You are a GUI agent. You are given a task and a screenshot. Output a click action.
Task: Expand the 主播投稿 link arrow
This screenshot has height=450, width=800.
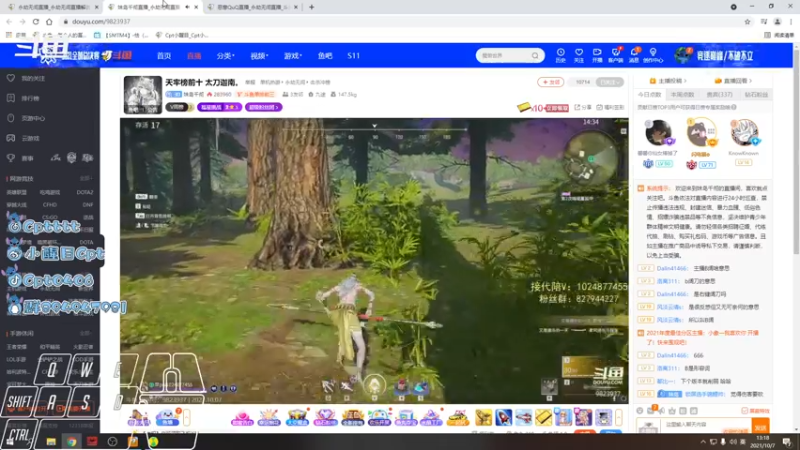pyautogui.click(x=668, y=81)
